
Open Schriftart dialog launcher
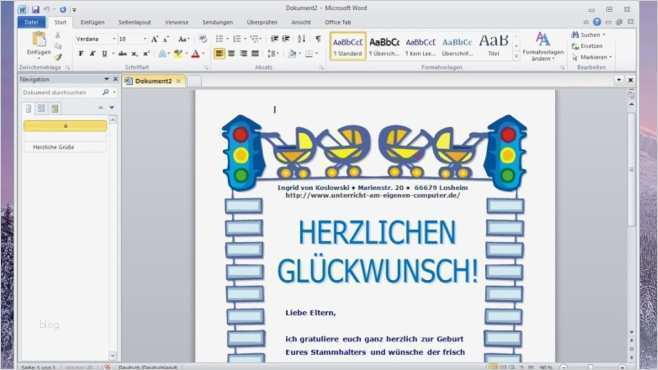206,68
